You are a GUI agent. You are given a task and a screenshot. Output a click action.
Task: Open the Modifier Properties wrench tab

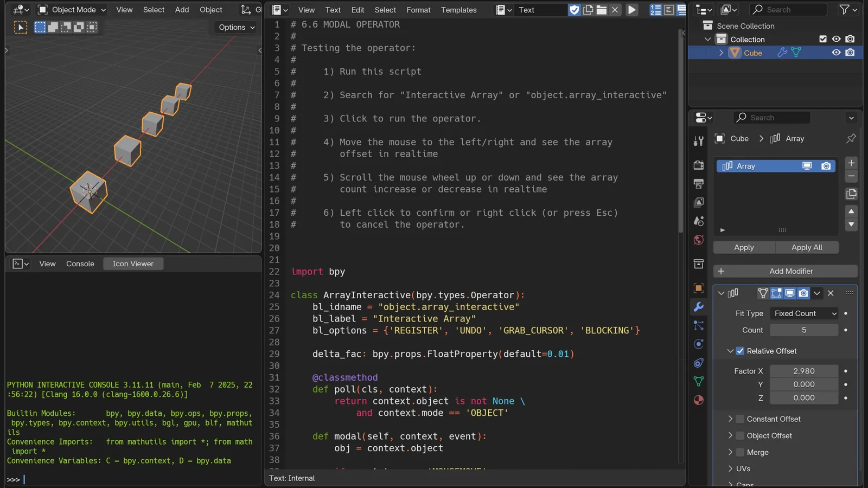point(698,306)
